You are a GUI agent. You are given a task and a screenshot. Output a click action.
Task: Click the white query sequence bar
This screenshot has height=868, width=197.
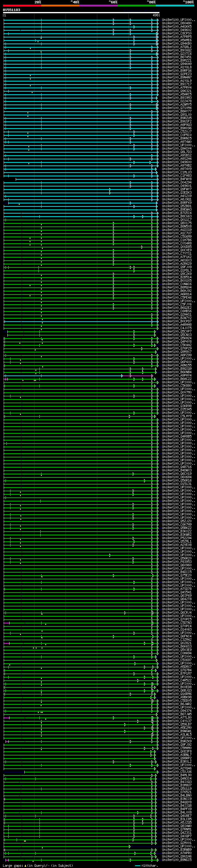point(81,13)
